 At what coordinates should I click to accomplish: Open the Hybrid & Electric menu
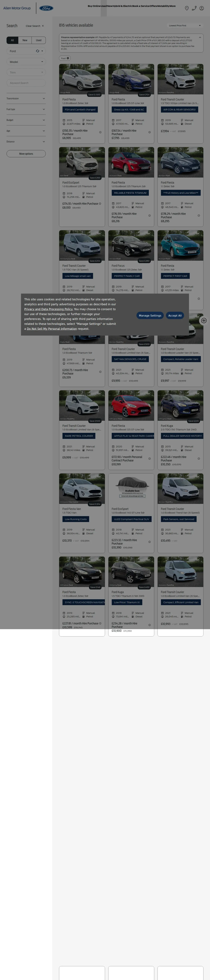122,6
